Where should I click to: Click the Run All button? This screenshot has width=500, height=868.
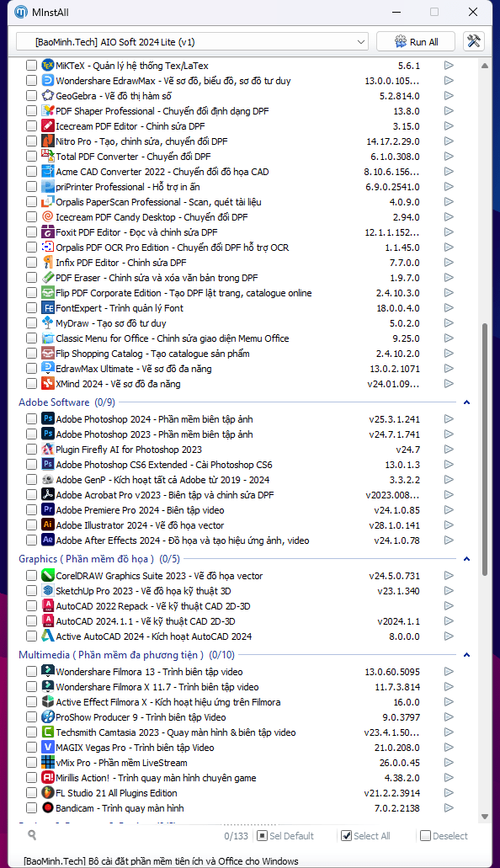coord(416,41)
